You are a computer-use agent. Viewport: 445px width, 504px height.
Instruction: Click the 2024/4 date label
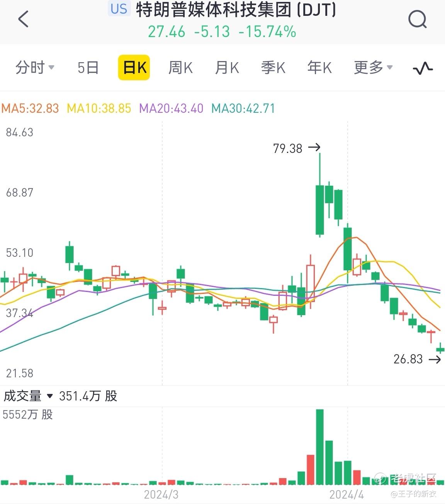point(346,494)
